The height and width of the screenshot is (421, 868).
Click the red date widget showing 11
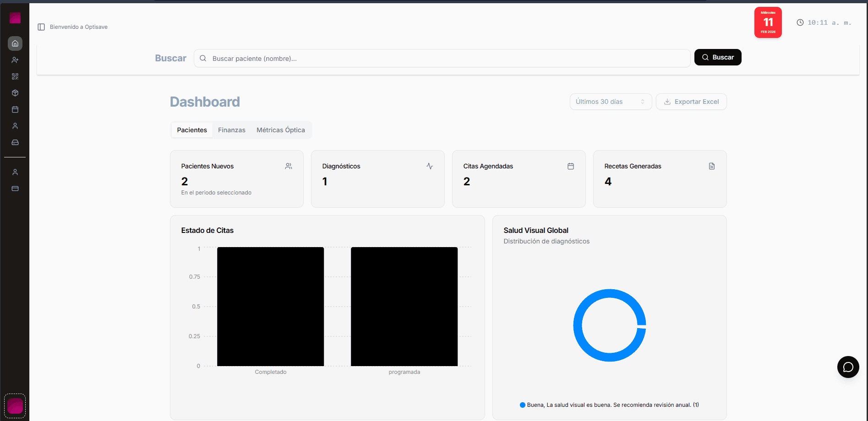[x=768, y=22]
